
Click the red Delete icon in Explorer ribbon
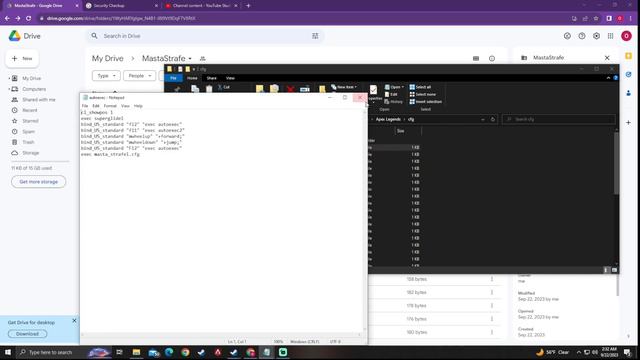pyautogui.click(x=290, y=89)
